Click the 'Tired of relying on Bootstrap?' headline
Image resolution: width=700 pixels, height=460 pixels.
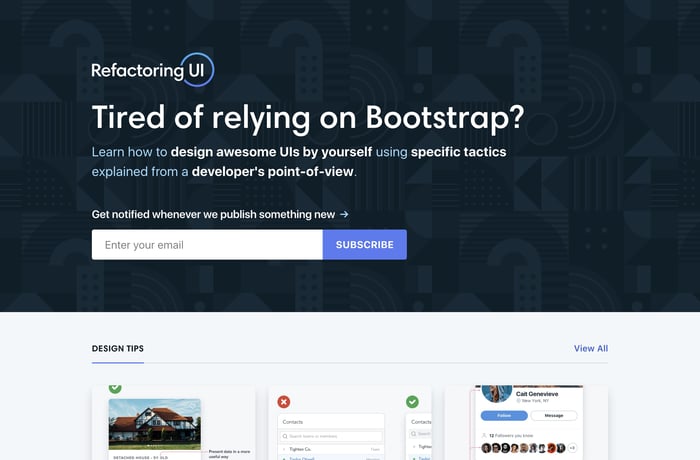pyautogui.click(x=308, y=117)
